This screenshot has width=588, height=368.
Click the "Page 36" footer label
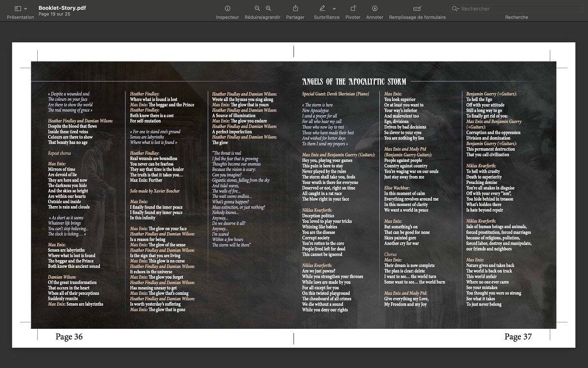tap(69, 337)
